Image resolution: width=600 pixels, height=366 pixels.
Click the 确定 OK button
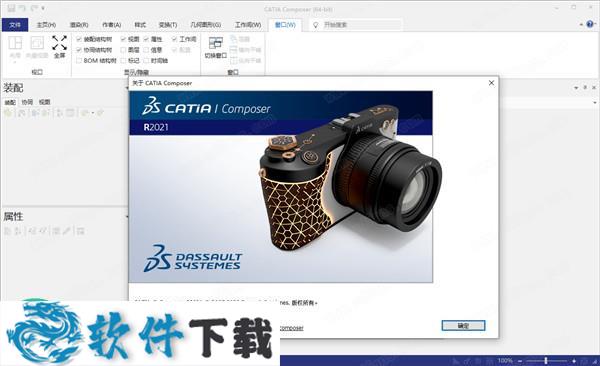(x=463, y=325)
